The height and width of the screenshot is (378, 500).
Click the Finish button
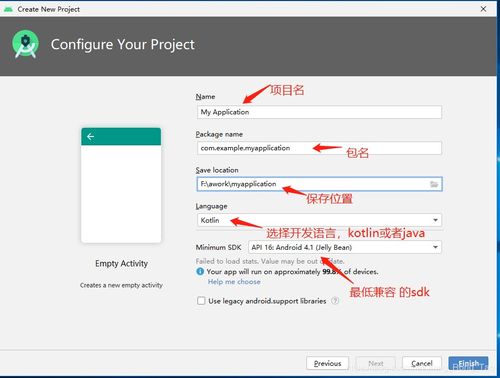(x=468, y=363)
